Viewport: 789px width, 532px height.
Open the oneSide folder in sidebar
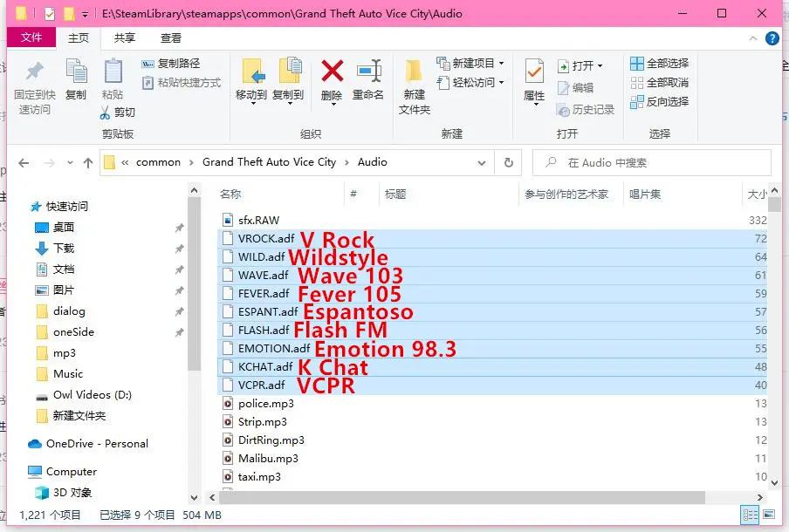pos(73,332)
